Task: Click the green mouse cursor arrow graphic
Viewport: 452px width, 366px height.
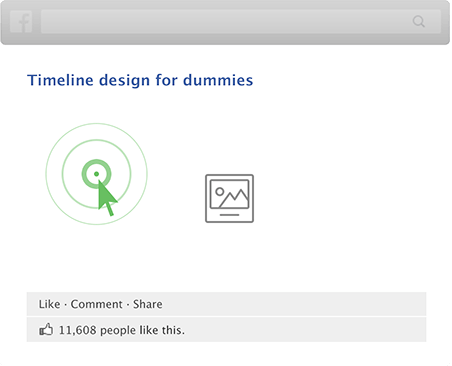Action: click(x=107, y=198)
